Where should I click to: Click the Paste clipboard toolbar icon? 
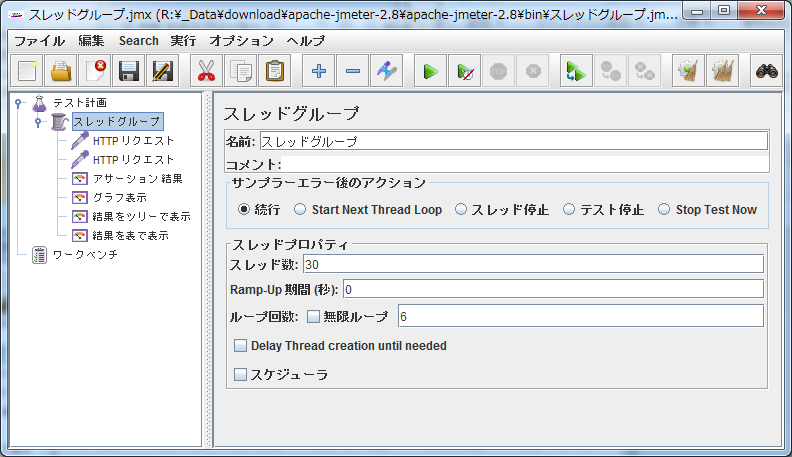point(275,71)
